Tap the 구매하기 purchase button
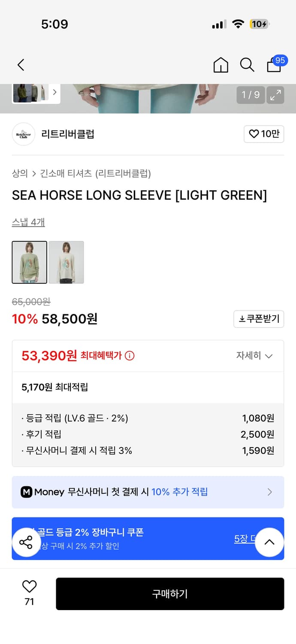Screen dimensions: 296x644 pos(170,594)
